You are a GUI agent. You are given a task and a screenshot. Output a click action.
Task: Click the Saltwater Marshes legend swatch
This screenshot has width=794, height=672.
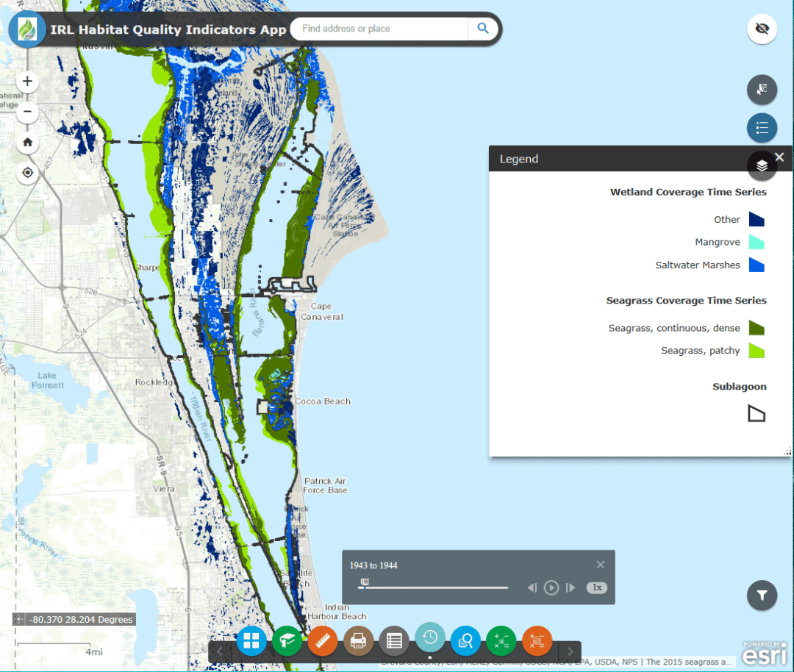coord(757,265)
